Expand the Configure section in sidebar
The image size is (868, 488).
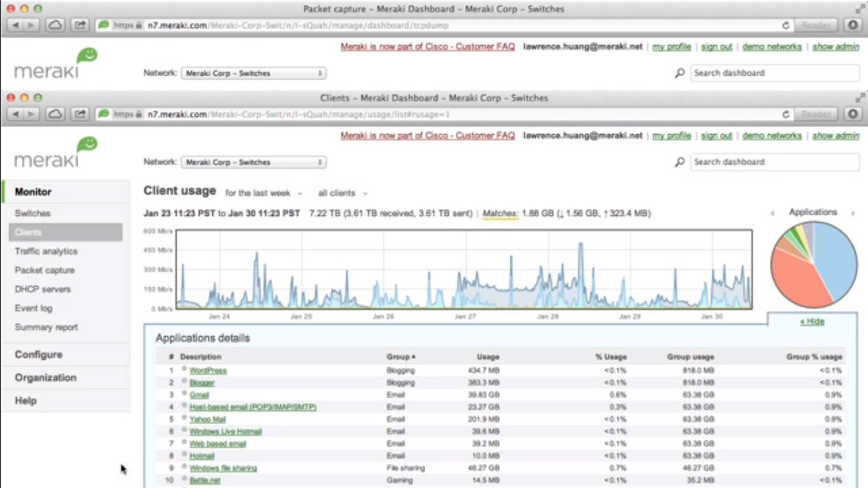39,355
